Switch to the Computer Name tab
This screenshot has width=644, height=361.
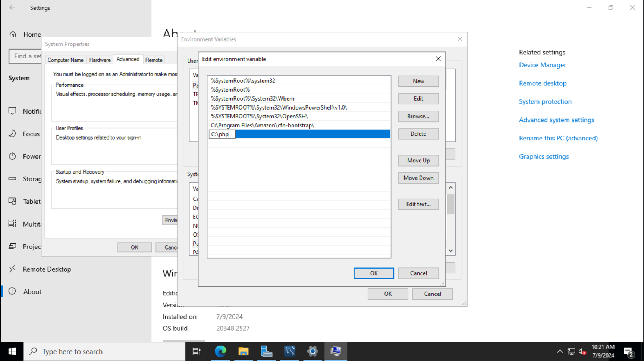point(65,60)
